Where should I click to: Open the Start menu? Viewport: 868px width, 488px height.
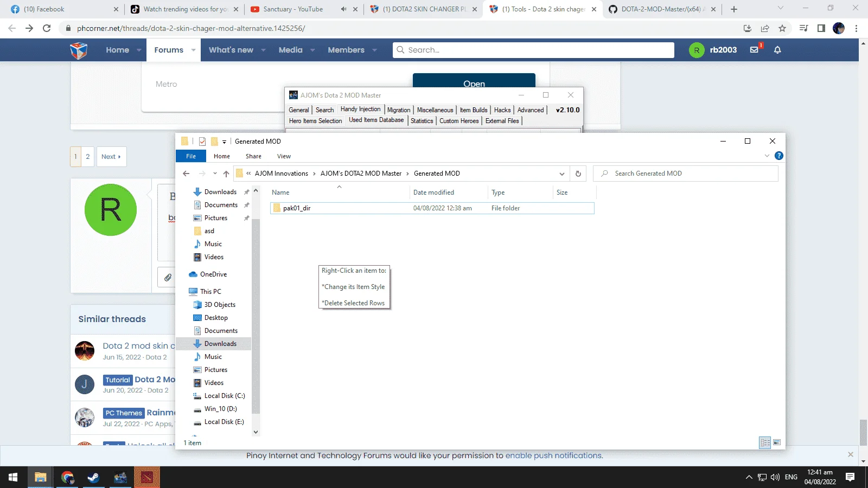click(13, 477)
